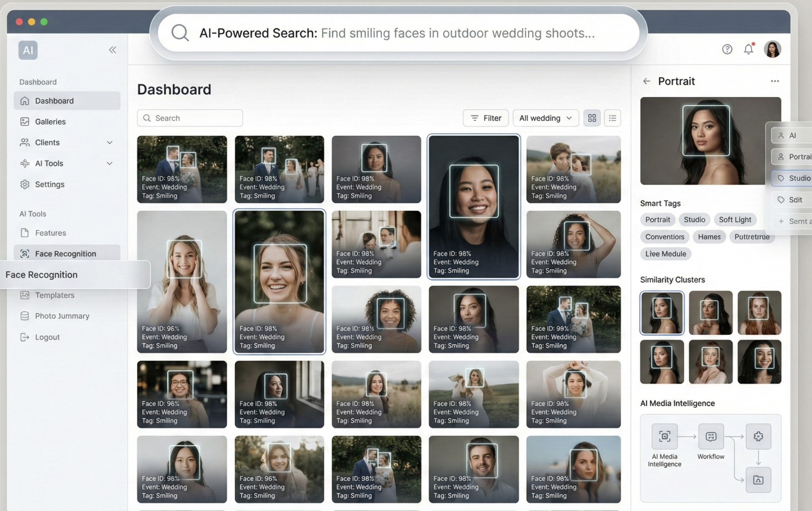This screenshot has width=812, height=511.
Task: Click the AI Tools sparkle icon
Action: pos(25,164)
